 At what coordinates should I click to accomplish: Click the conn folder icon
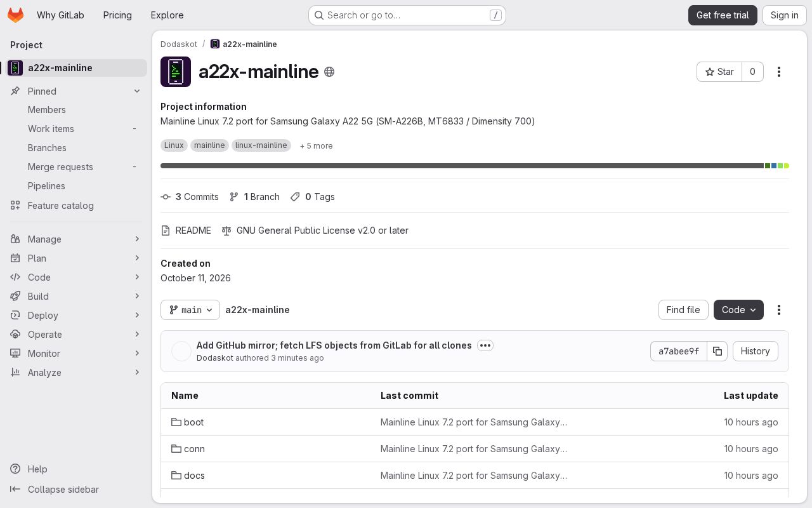176,449
